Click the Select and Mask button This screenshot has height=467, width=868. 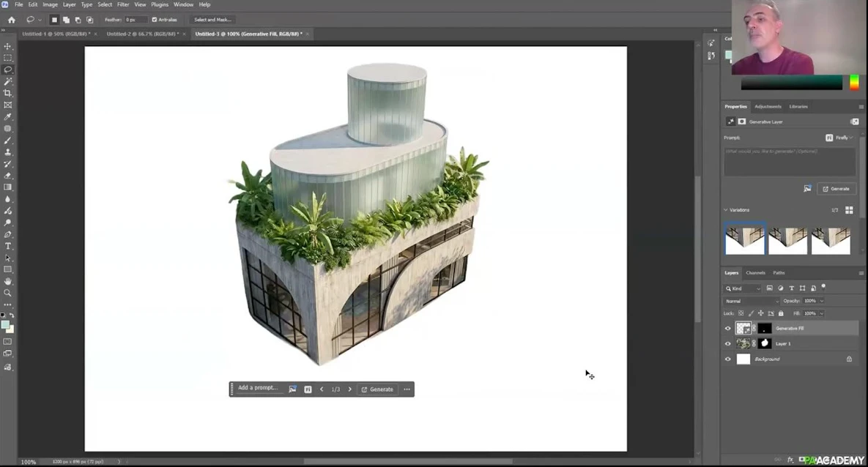[x=212, y=20]
